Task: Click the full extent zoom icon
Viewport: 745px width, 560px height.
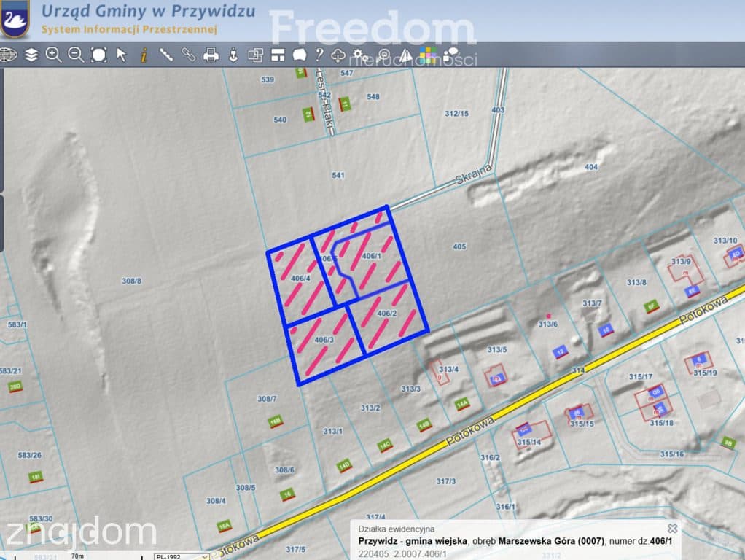Action: [98, 55]
